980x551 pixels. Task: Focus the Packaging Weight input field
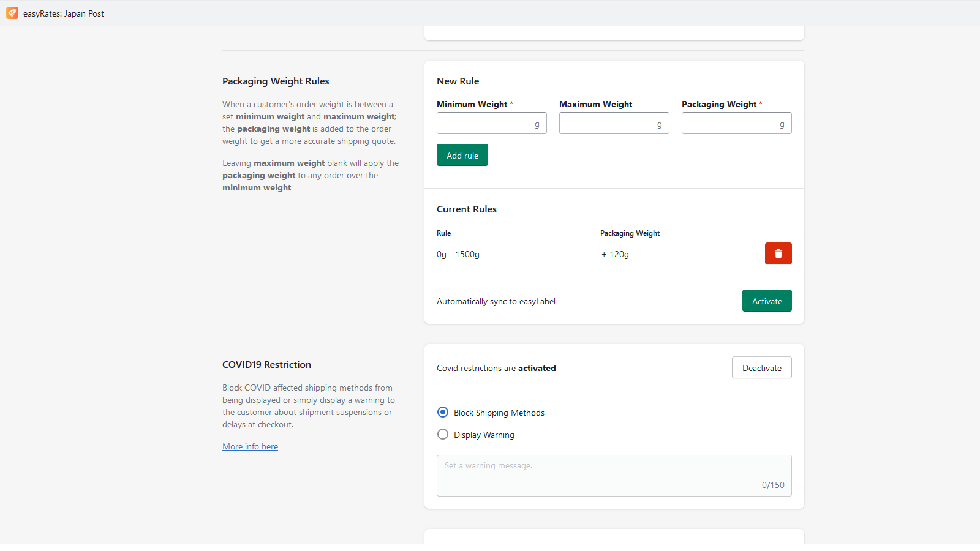(737, 123)
